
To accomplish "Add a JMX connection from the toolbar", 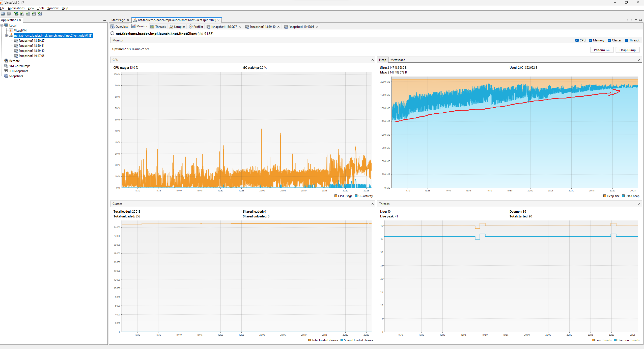I will pos(22,13).
